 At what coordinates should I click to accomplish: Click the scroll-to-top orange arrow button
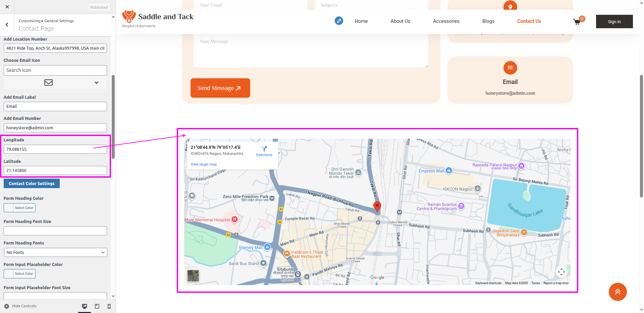618,292
